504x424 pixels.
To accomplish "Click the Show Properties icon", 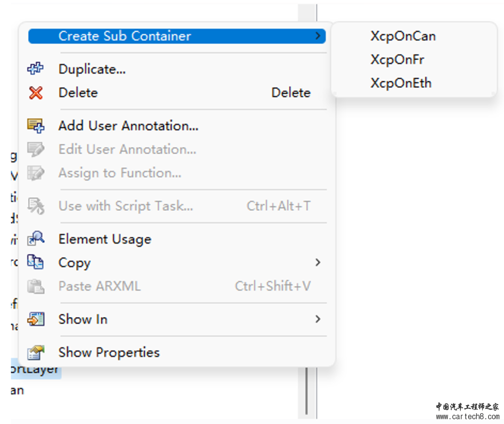I will point(35,352).
